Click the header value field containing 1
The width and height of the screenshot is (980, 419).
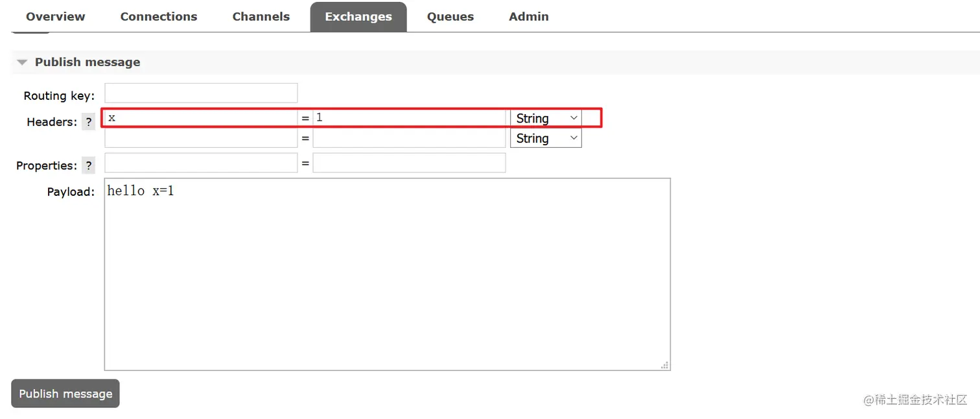409,118
